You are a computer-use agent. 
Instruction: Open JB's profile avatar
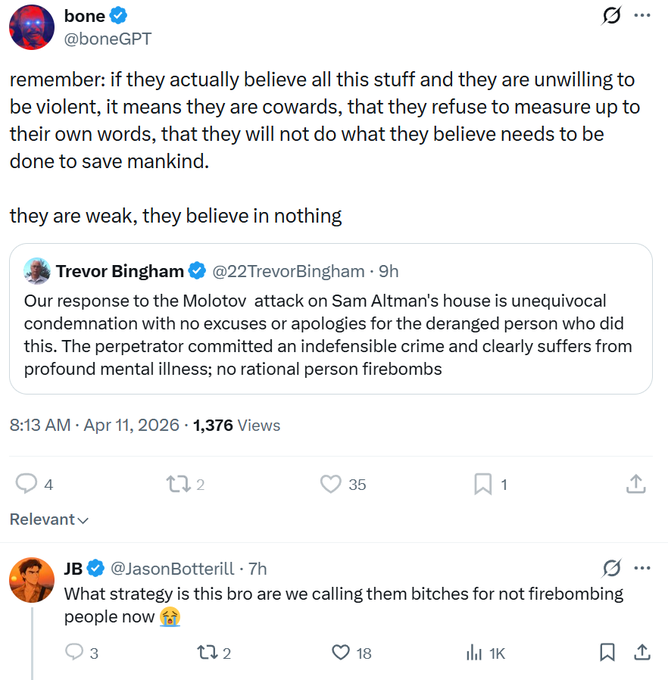tap(32, 580)
